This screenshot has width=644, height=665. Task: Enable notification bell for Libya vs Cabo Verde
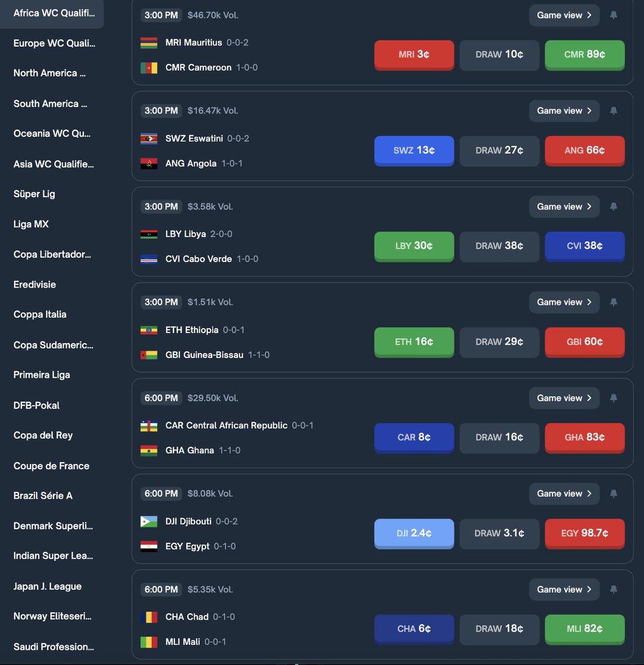pyautogui.click(x=614, y=207)
